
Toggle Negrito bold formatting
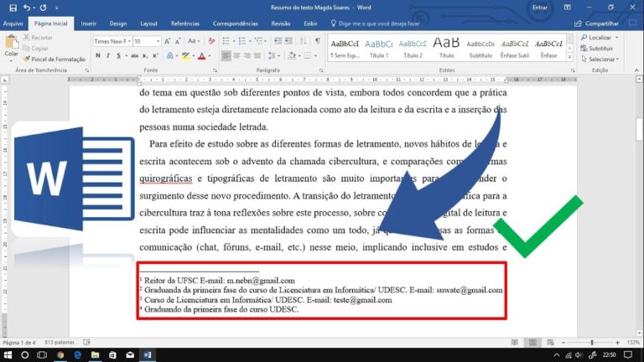coord(98,56)
